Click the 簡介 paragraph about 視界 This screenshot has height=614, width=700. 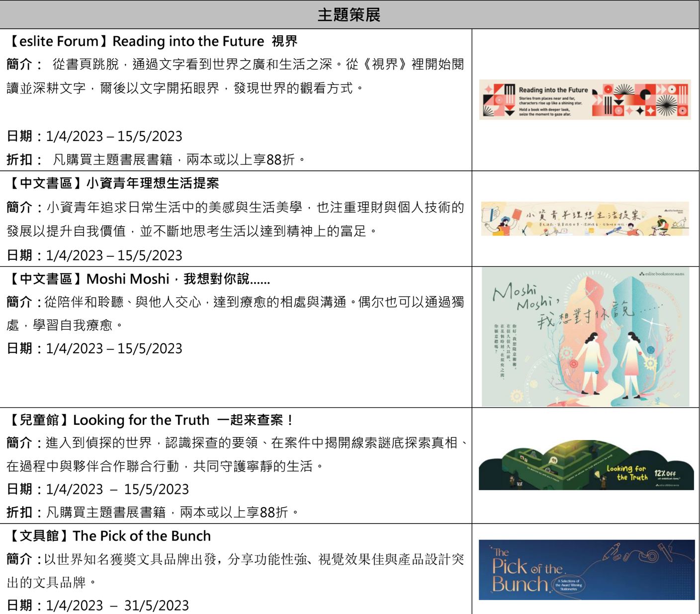[x=235, y=76]
